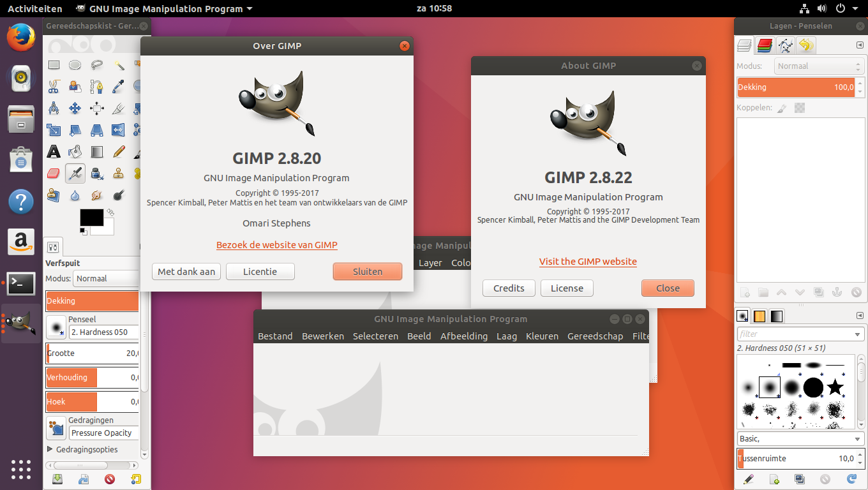Select the Measure compass tool
This screenshot has height=490, width=868.
54,108
